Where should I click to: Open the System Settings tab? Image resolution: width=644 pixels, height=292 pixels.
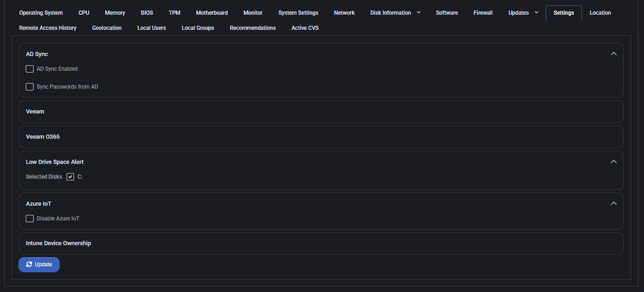point(298,13)
